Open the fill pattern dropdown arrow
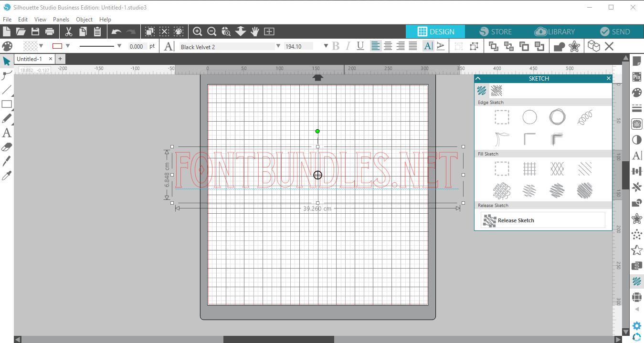This screenshot has width=644, height=343. pyautogui.click(x=41, y=46)
